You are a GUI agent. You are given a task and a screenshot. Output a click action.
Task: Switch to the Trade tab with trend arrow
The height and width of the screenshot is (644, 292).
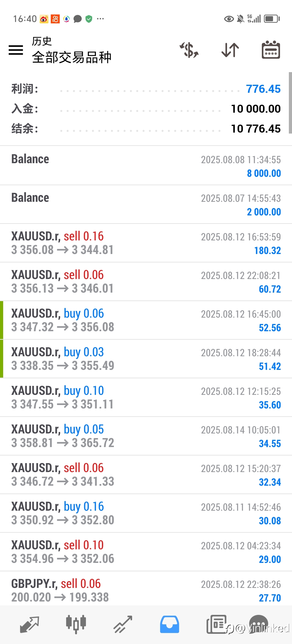click(123, 624)
